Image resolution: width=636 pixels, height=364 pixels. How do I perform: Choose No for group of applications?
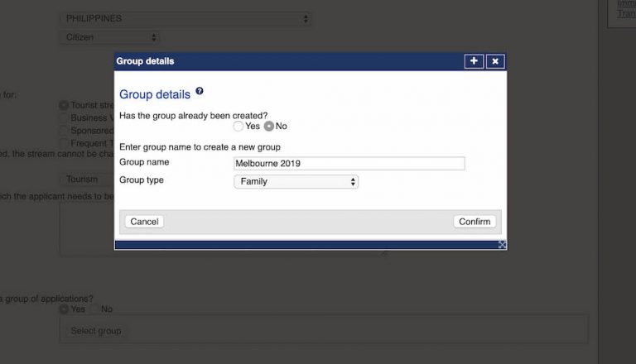[x=94, y=309]
